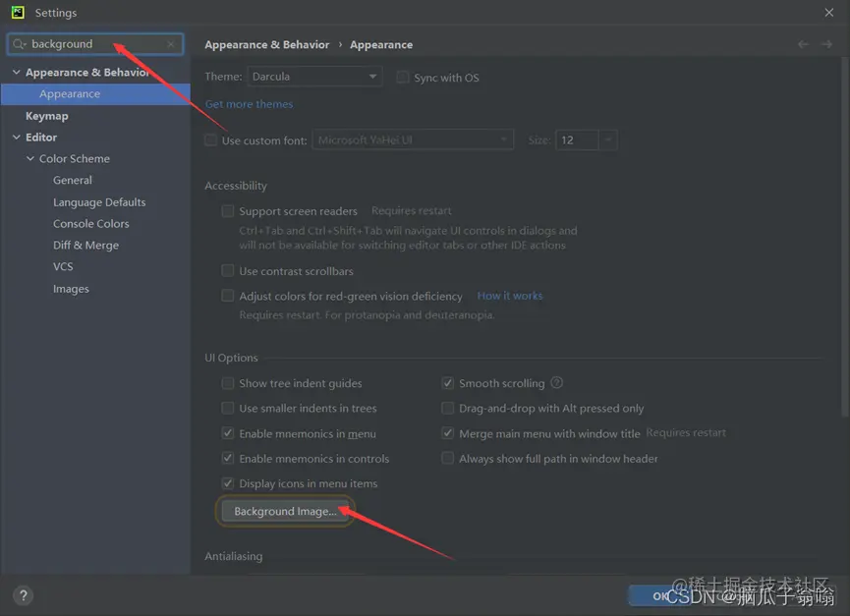Image resolution: width=850 pixels, height=616 pixels.
Task: Collapse the Appearance & Behavior tree node
Action: coord(17,72)
